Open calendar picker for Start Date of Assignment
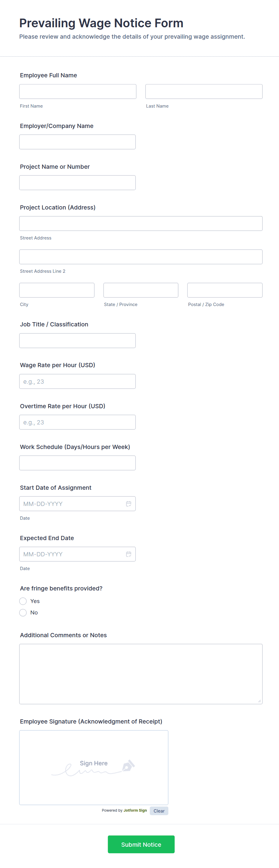Image resolution: width=279 pixels, height=868 pixels. (128, 504)
